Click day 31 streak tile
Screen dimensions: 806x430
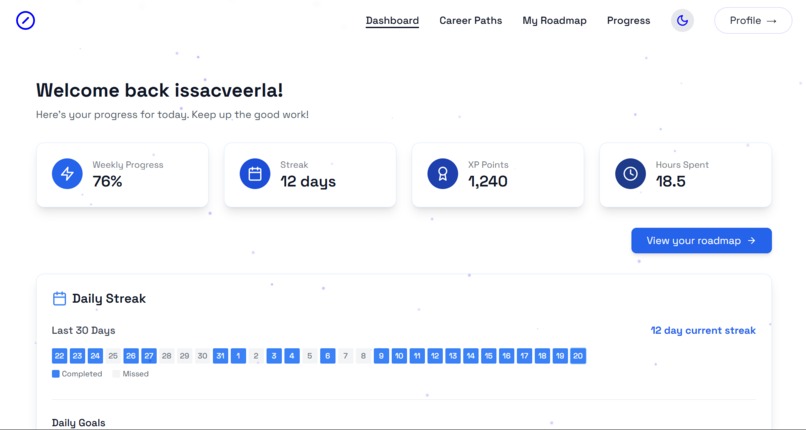[x=221, y=356]
